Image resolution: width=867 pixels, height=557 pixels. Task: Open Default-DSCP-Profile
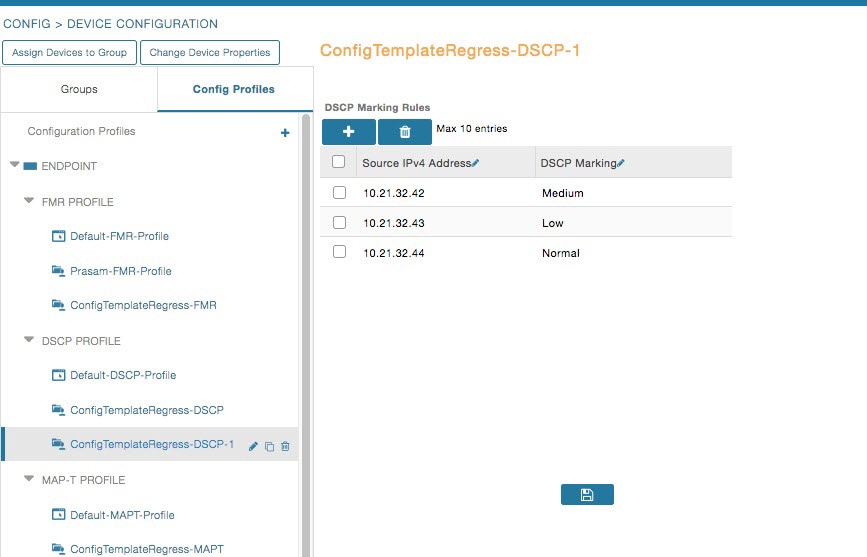click(123, 375)
